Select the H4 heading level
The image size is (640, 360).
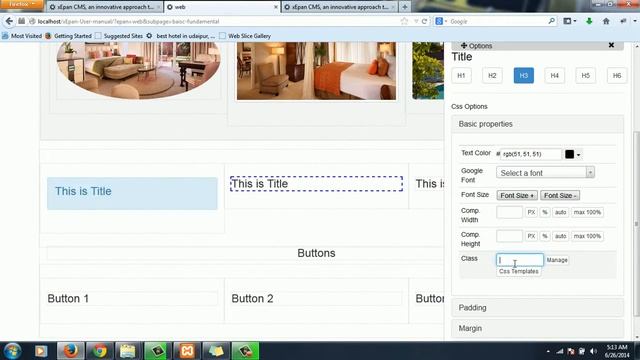pyautogui.click(x=554, y=76)
